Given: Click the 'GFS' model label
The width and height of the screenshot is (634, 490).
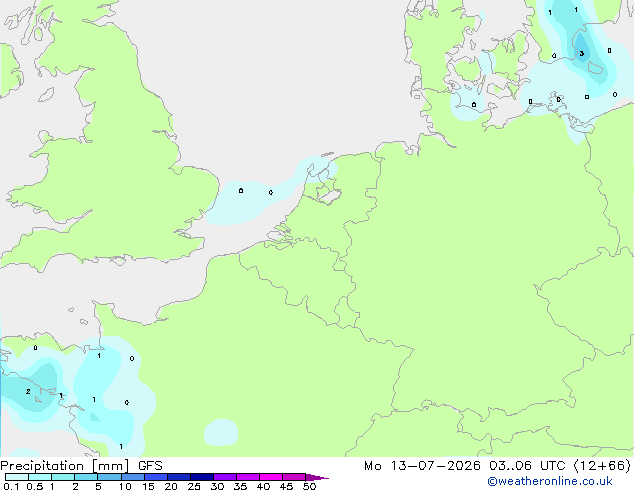Looking at the screenshot, I should [x=150, y=466].
